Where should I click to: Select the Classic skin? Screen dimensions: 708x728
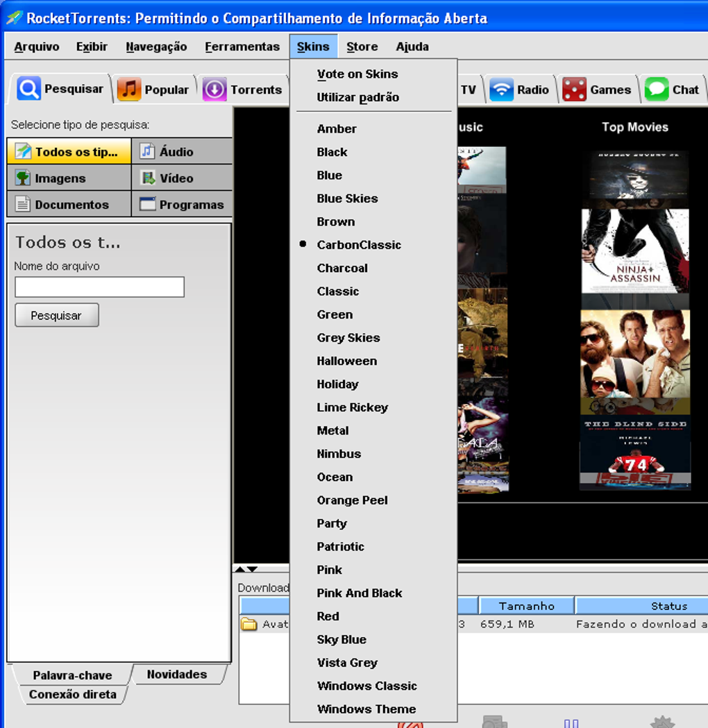[373, 291]
